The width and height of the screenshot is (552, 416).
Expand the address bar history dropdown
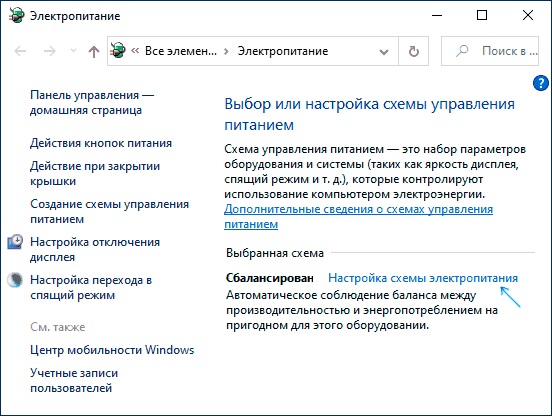384,52
